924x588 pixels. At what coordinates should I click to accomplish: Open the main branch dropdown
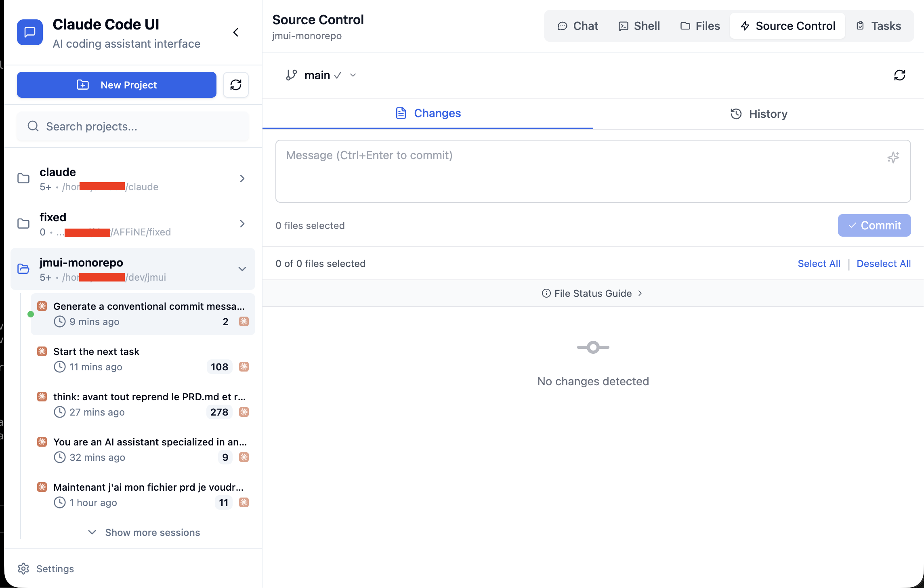click(353, 75)
